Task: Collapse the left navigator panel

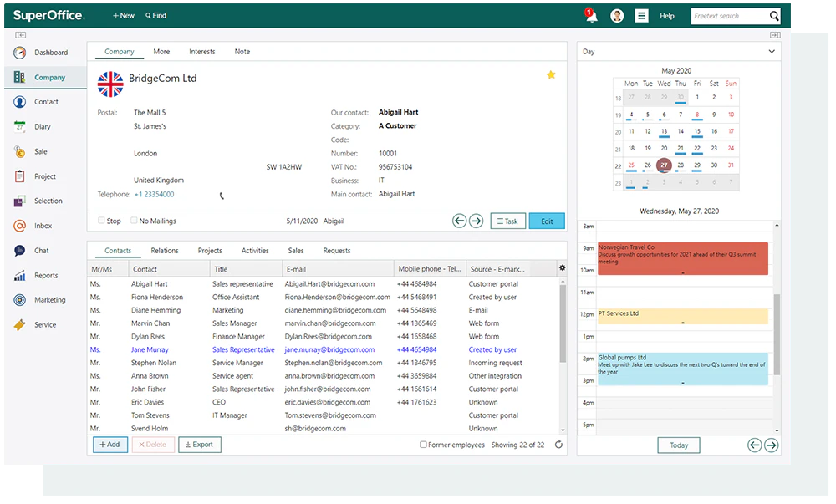Action: tap(20, 35)
